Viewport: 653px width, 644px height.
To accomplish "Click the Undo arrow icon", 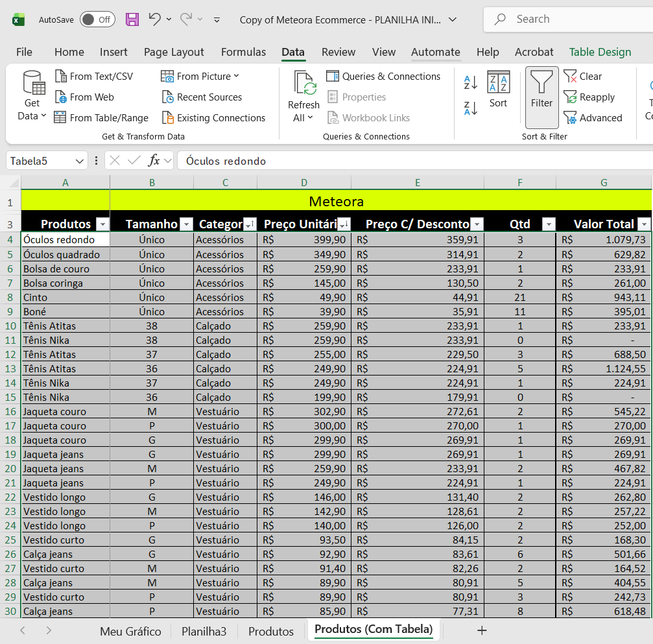I will click(x=154, y=19).
